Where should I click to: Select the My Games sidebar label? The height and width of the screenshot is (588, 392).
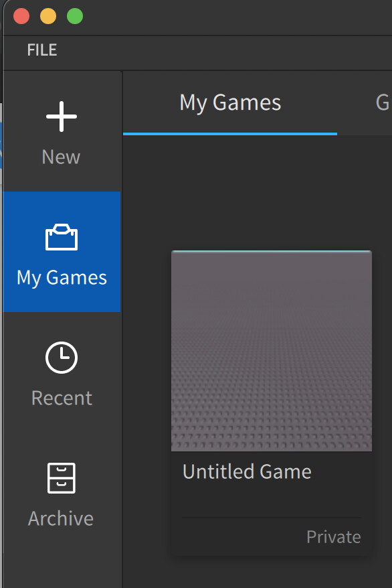(62, 278)
